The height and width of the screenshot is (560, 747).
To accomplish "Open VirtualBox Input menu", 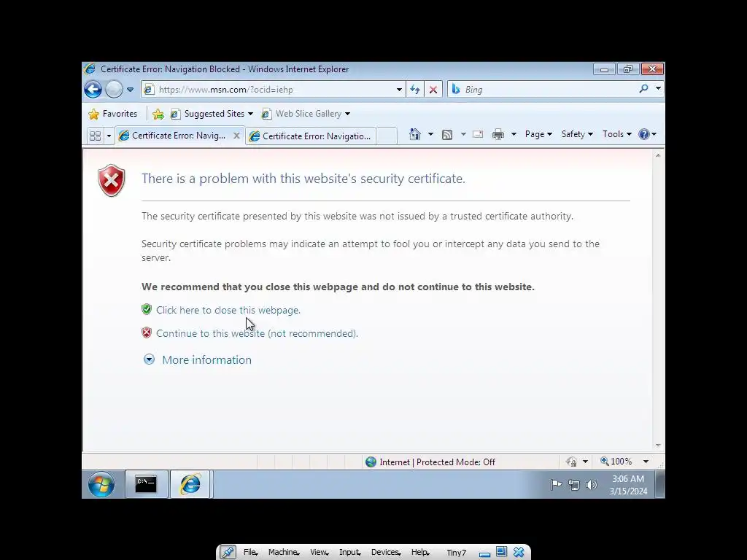I will pos(350,553).
